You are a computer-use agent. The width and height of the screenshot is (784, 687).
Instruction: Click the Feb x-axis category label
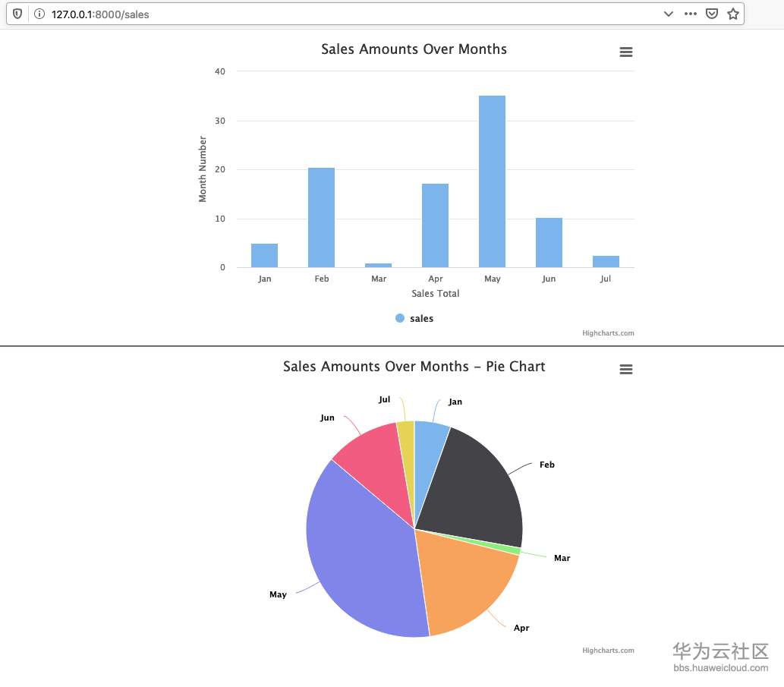[322, 279]
